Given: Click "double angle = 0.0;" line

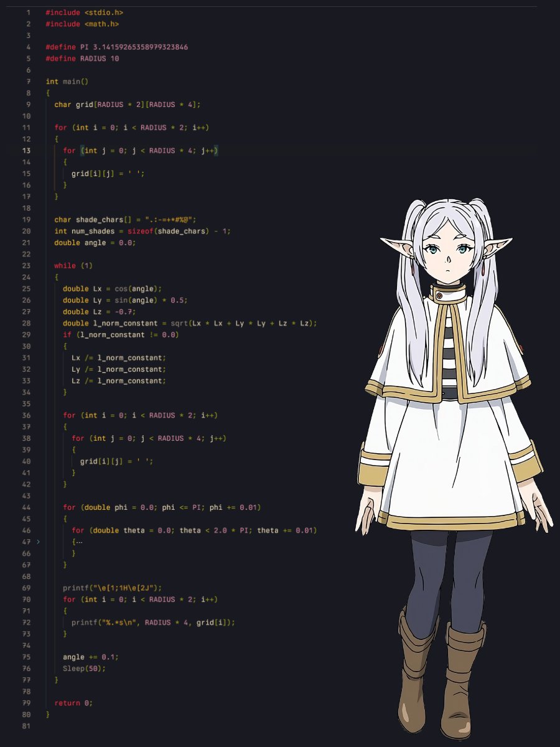Looking at the screenshot, I should pyautogui.click(x=95, y=243).
